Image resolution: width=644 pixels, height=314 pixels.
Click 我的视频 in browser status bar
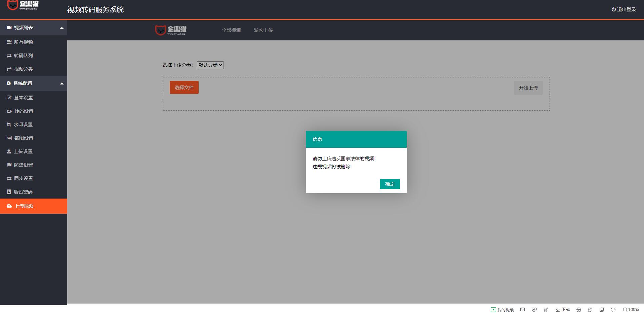click(502, 310)
